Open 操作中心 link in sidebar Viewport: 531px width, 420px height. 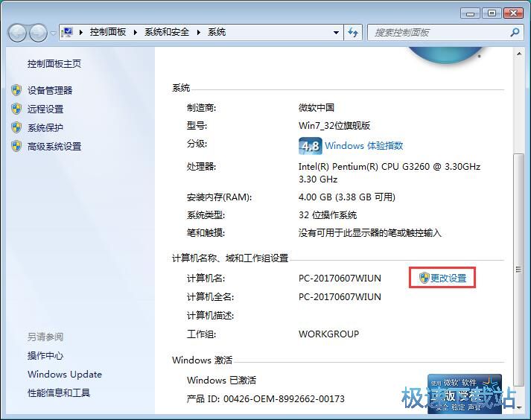coord(45,356)
